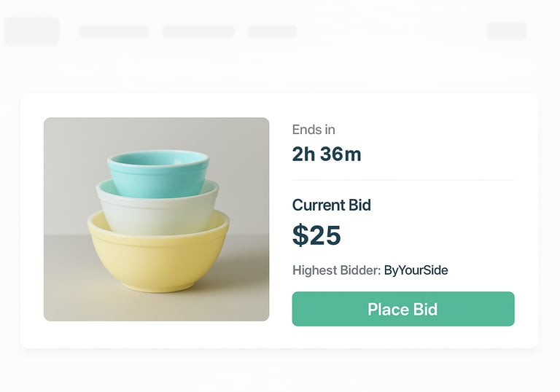Open the stacked mixing bowls product photo
The height and width of the screenshot is (392, 560).
click(156, 219)
